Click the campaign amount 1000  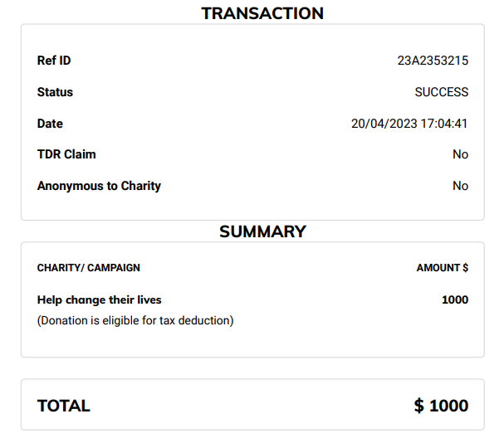coord(454,299)
